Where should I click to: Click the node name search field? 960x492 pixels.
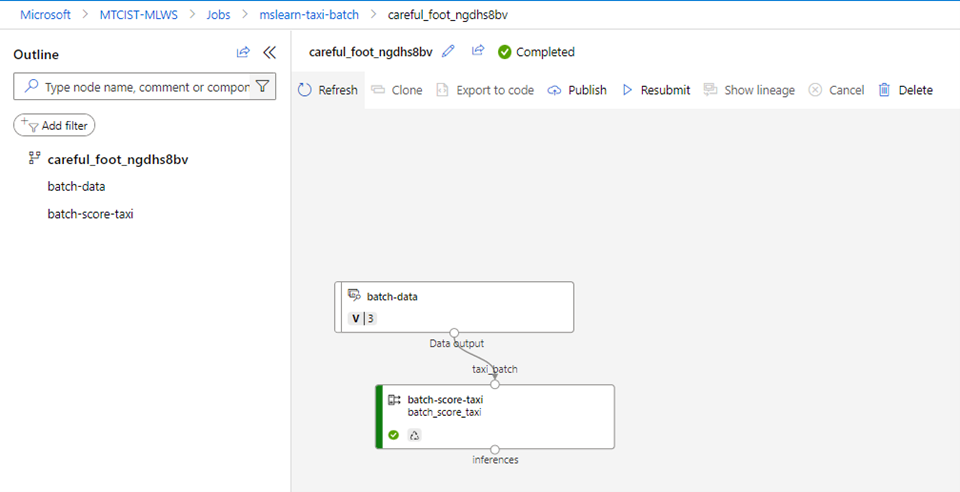point(145,87)
